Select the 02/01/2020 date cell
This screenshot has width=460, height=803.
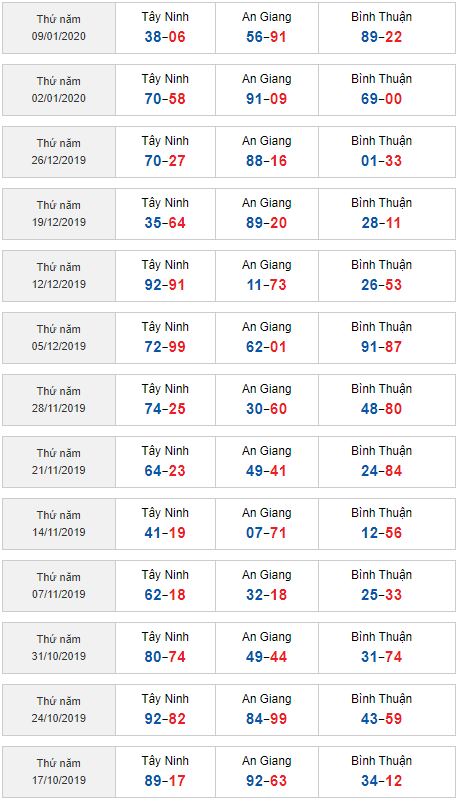coord(59,90)
